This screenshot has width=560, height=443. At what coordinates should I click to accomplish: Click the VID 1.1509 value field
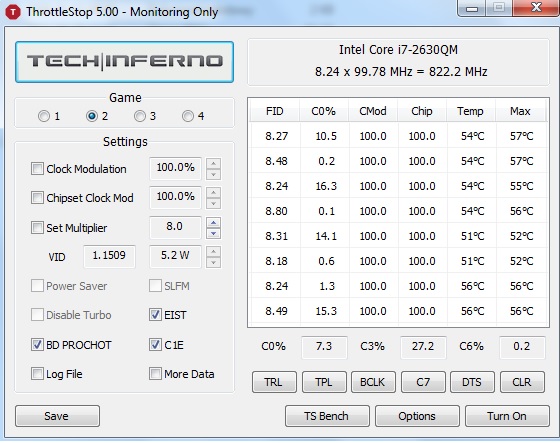click(109, 256)
